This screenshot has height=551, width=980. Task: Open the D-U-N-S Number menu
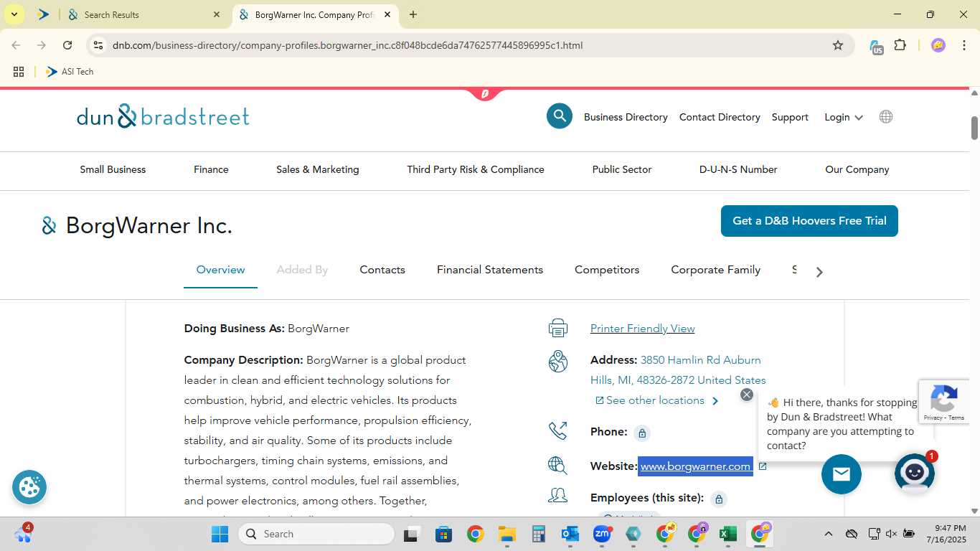tap(738, 169)
